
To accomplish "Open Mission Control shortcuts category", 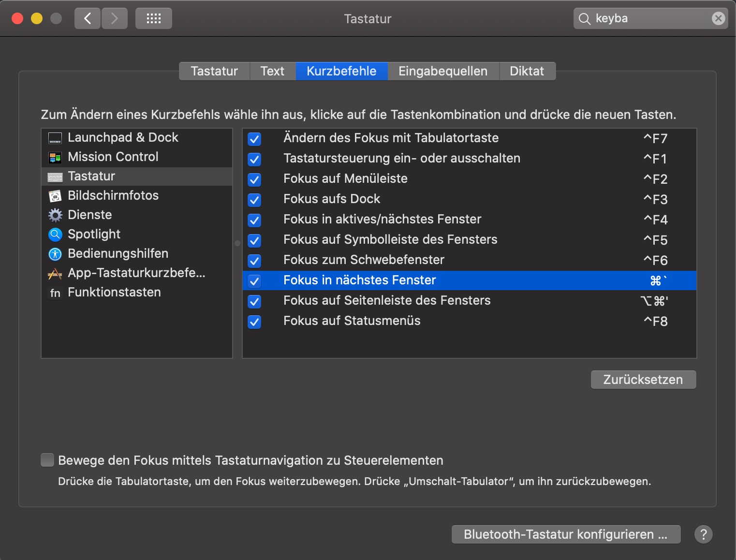I will point(112,157).
